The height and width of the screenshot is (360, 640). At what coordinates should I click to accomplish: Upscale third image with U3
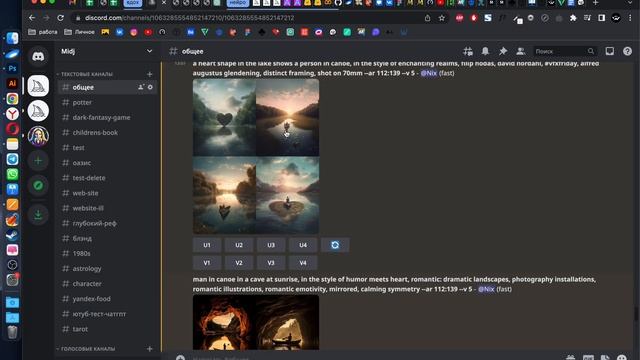[271, 245]
